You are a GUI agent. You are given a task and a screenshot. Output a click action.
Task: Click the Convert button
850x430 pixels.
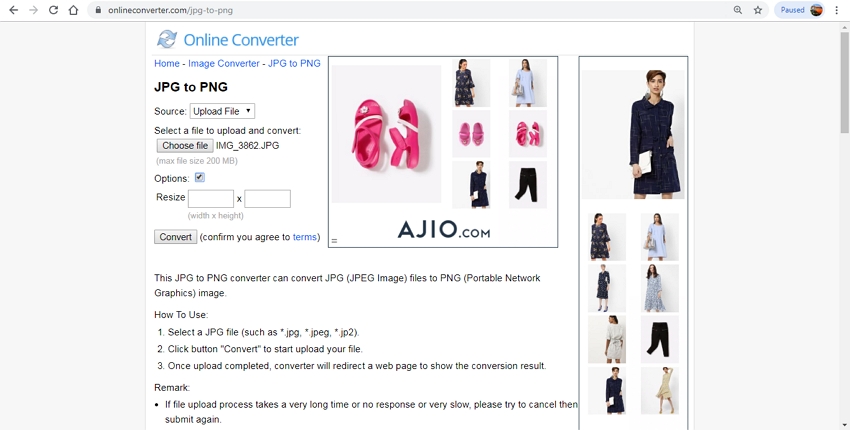tap(176, 237)
